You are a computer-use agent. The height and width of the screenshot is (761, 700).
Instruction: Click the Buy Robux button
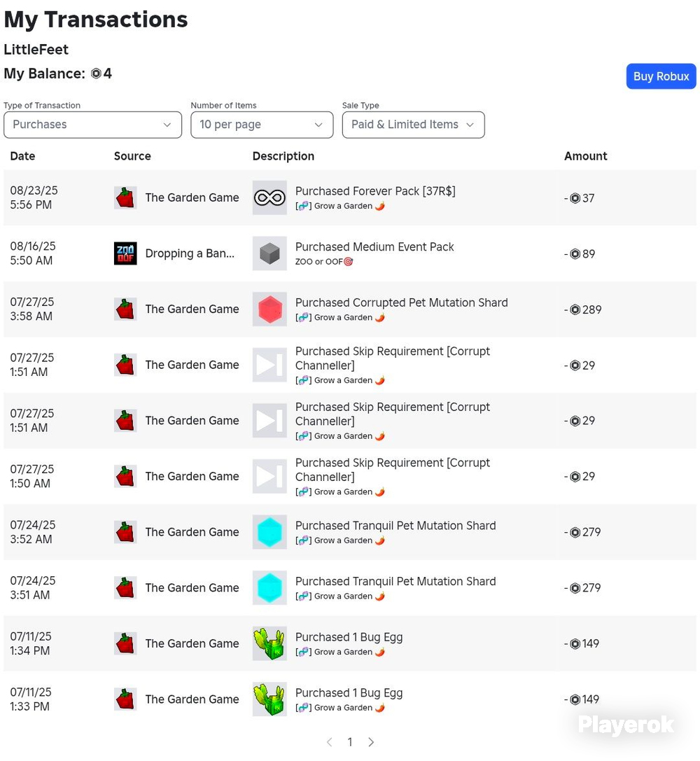(x=661, y=76)
